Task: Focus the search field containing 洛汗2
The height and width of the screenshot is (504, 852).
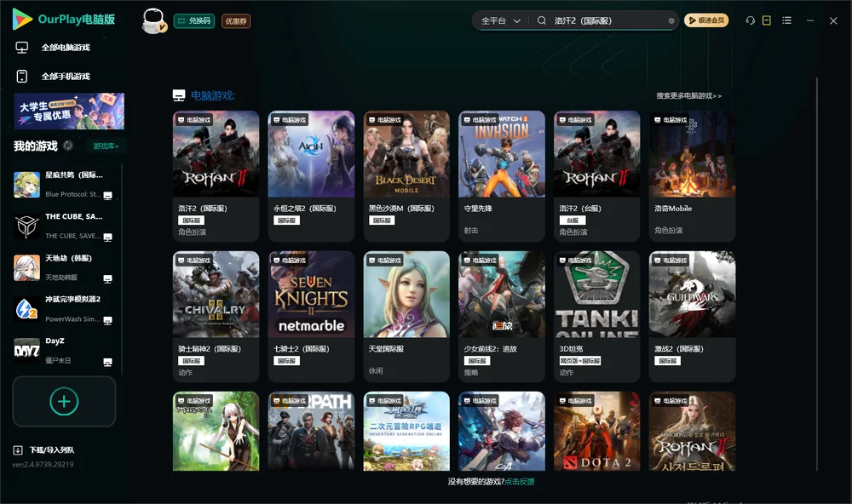Action: coord(608,20)
